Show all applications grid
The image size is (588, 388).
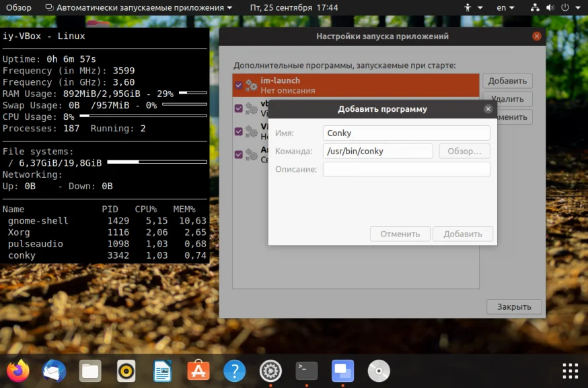click(x=570, y=370)
